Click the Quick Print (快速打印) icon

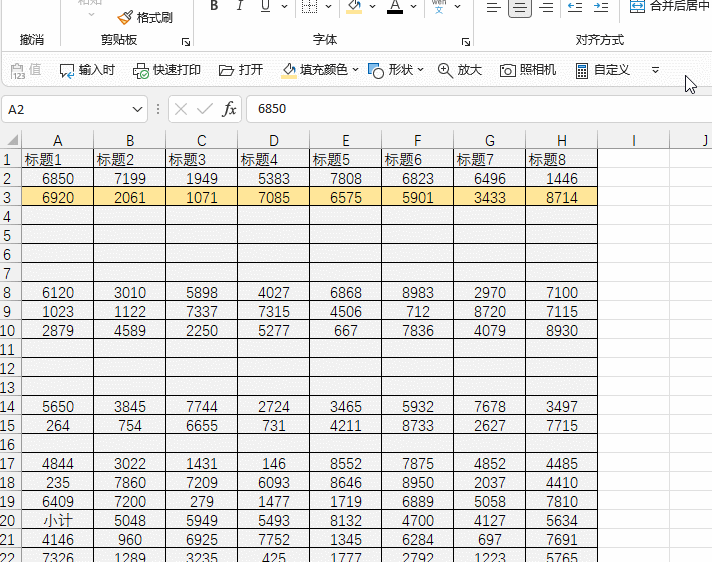coord(140,70)
